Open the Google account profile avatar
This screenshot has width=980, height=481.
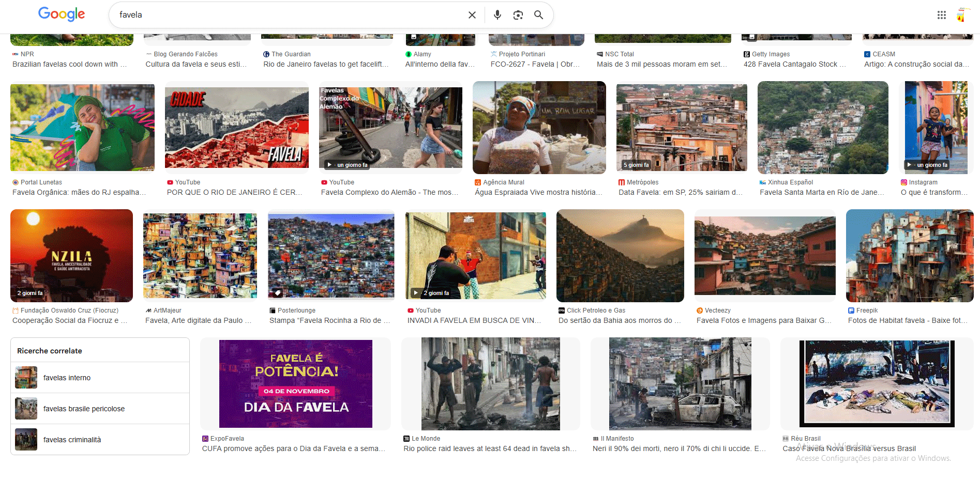(961, 15)
